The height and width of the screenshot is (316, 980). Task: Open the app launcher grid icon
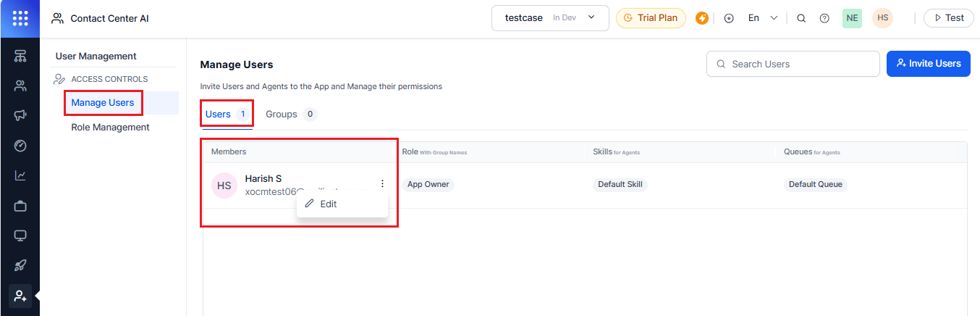point(20,18)
